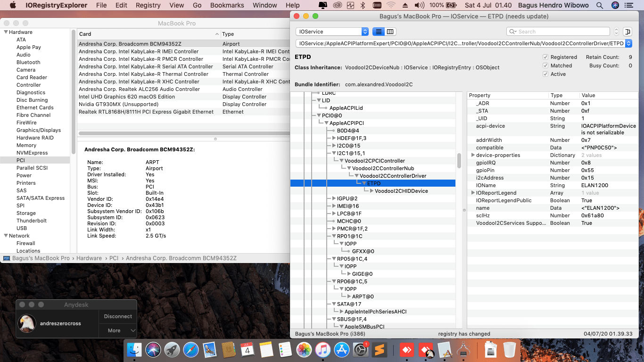Open the File menu

(x=101, y=5)
